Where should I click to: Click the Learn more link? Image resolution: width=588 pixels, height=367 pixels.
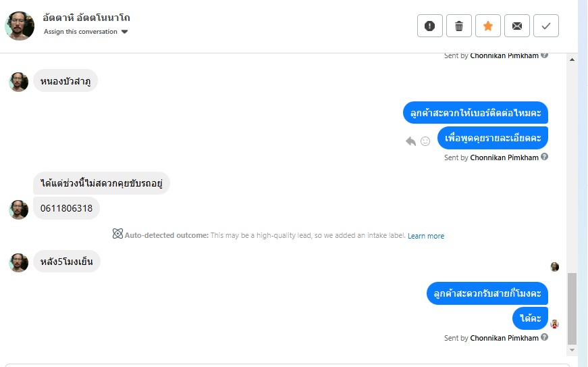click(x=426, y=236)
